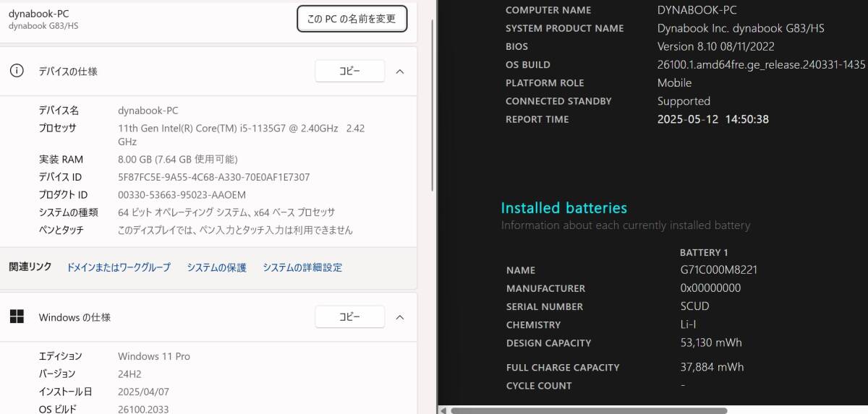Click the installed RAM value 8.00 GB
Image resolution: width=868 pixels, height=414 pixels.
click(177, 159)
